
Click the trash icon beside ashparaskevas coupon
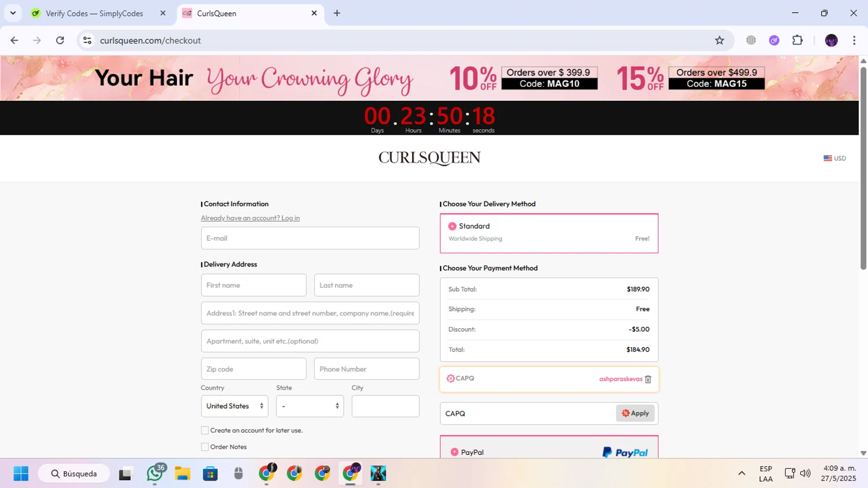(x=648, y=379)
